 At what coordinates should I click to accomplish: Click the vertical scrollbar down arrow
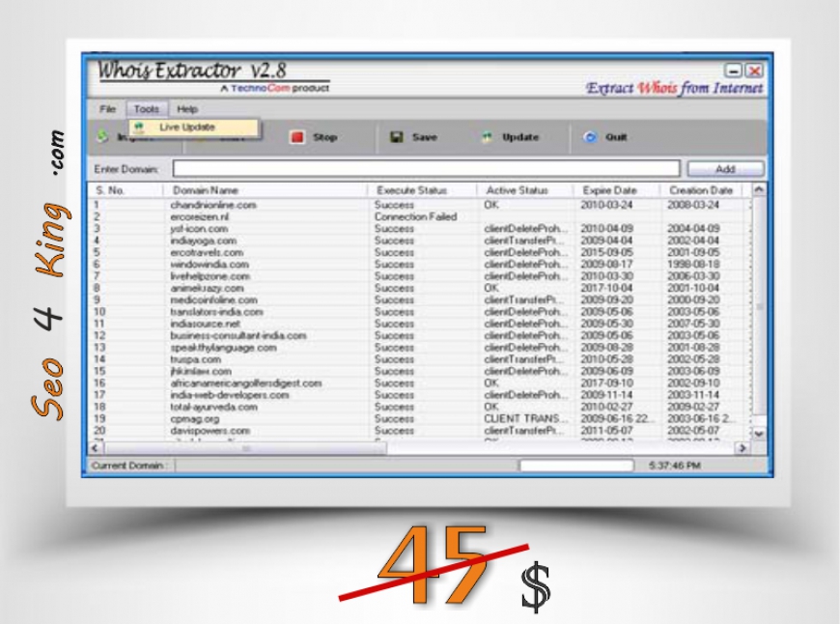[759, 434]
